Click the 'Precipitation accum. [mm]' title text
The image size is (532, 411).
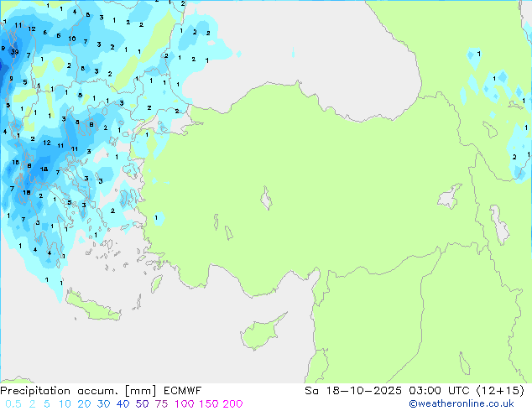(78, 391)
